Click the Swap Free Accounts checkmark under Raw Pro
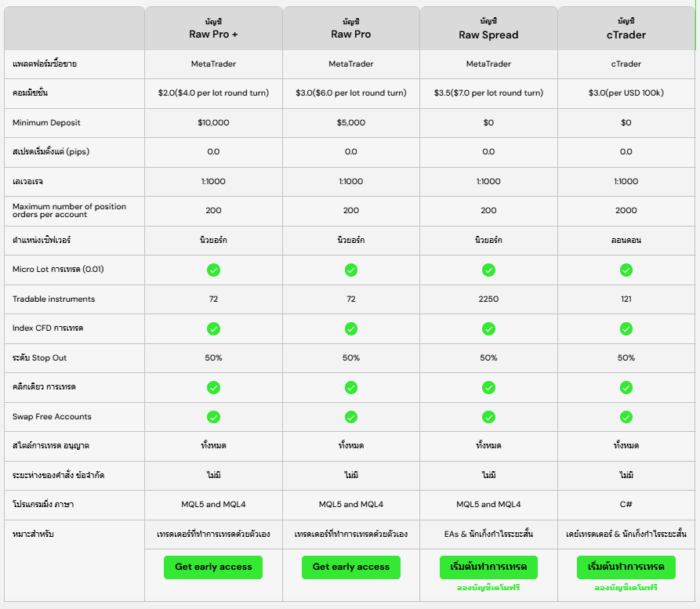Viewport: 700px width, 609px height. pos(351,416)
